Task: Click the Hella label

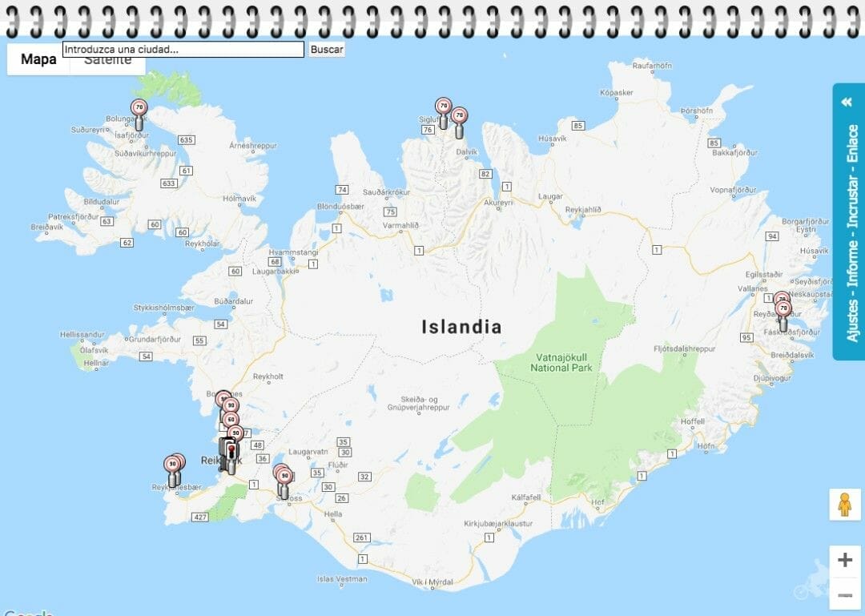Action: pyautogui.click(x=333, y=514)
